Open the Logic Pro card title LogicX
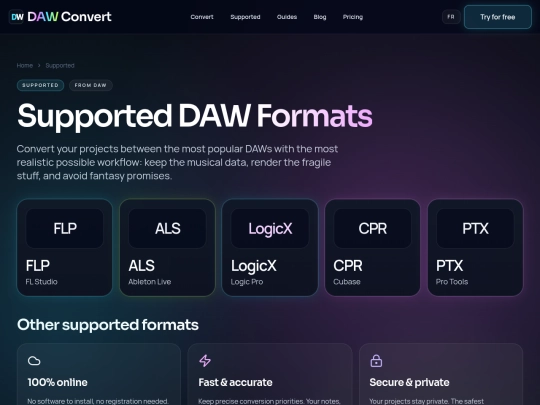 click(254, 266)
